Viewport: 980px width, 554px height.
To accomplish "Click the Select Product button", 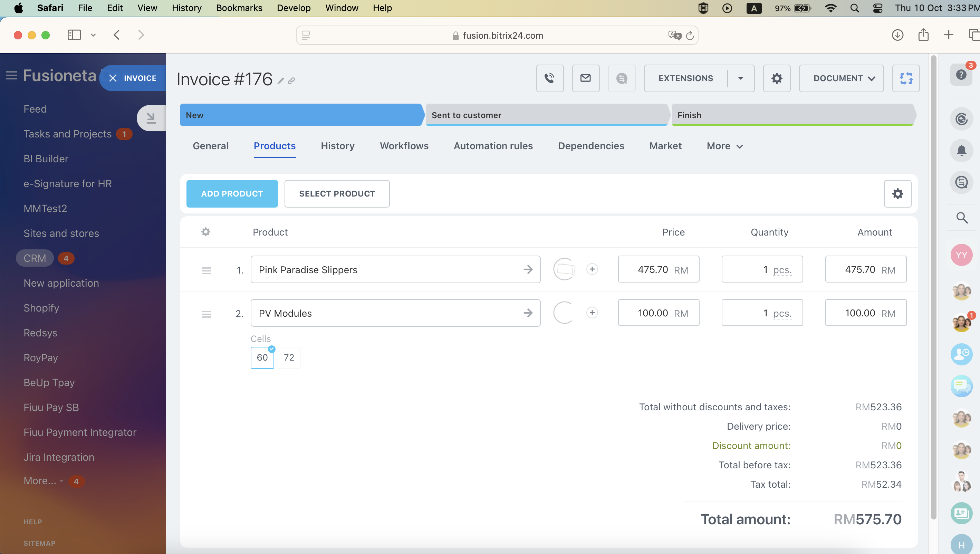I will tap(337, 194).
